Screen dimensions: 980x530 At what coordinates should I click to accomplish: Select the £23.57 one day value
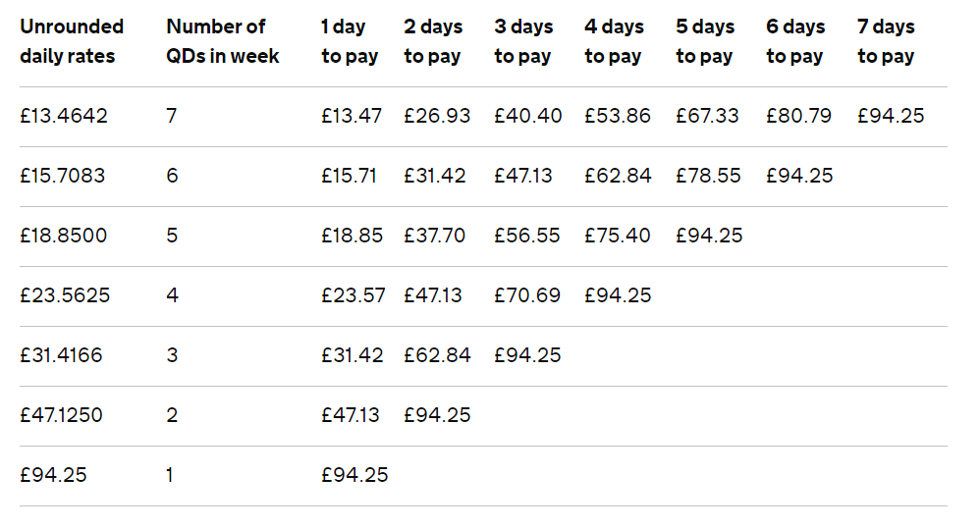point(354,295)
